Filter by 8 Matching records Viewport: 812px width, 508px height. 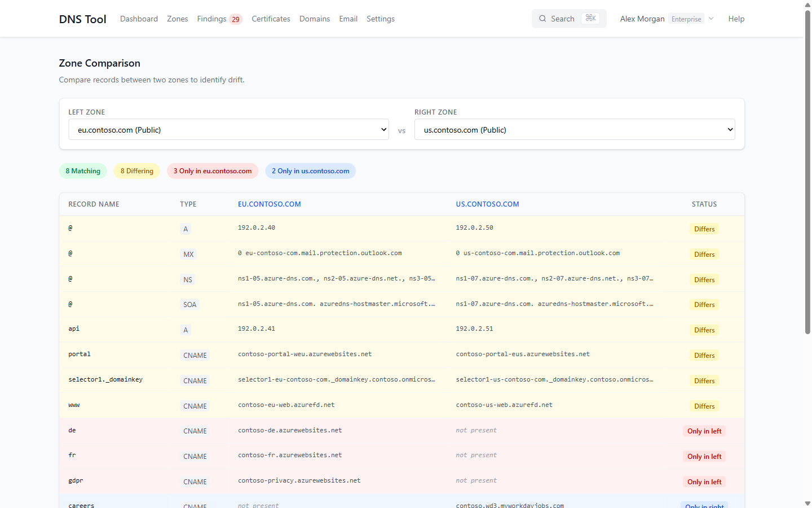[83, 171]
